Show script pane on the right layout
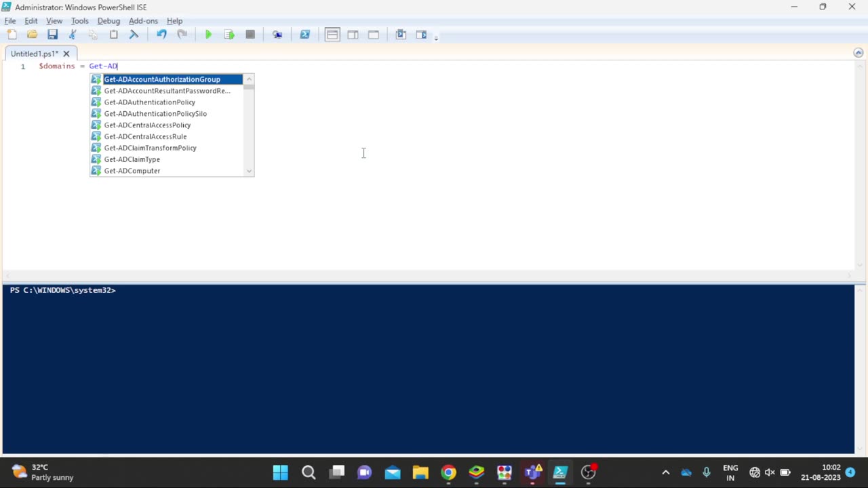The width and height of the screenshot is (868, 488). tap(353, 35)
